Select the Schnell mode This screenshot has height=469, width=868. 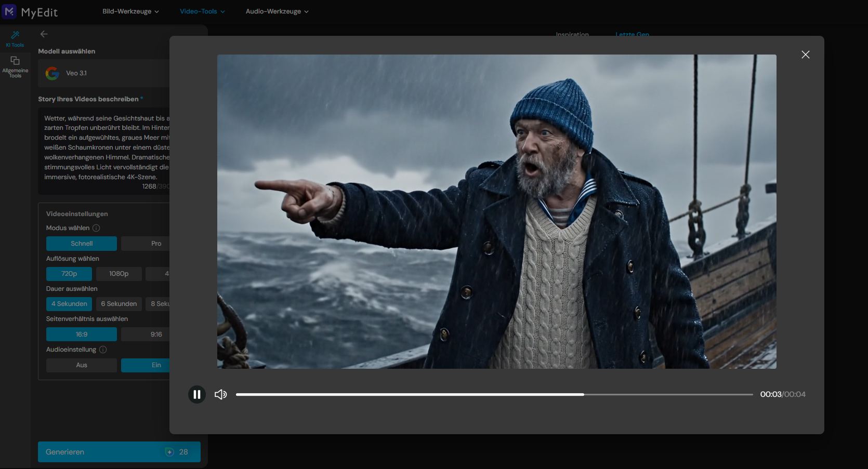(82, 244)
